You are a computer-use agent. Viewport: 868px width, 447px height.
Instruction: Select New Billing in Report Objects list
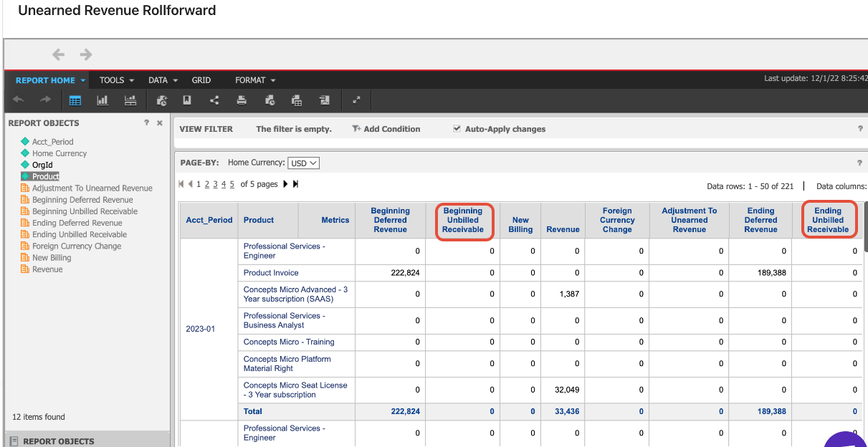[52, 257]
